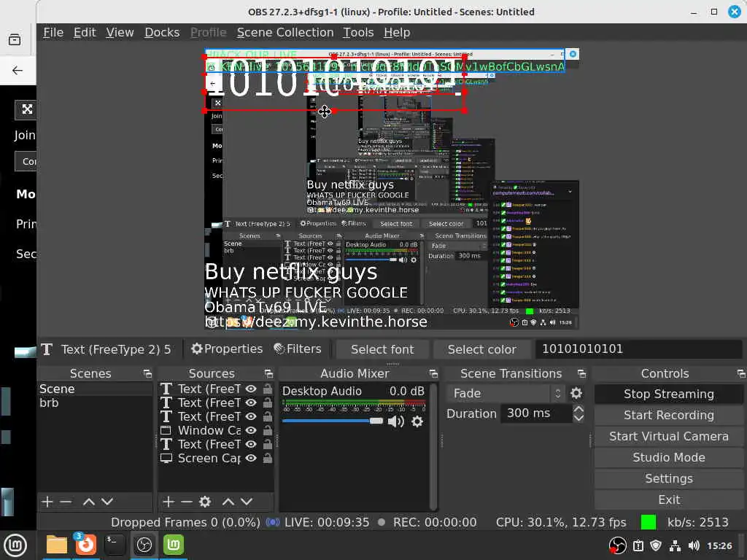This screenshot has width=747, height=560.
Task: Open the Fade transition dropdown
Action: coord(506,393)
